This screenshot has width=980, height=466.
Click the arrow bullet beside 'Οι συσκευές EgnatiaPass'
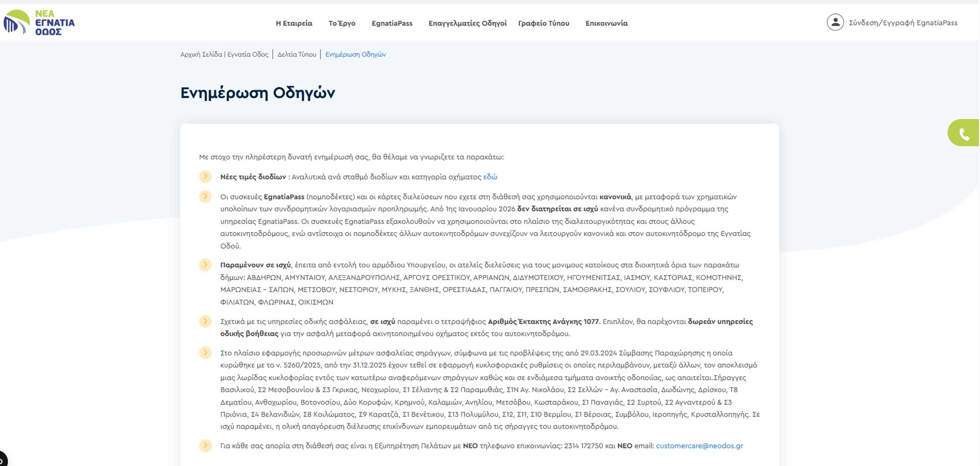click(205, 196)
